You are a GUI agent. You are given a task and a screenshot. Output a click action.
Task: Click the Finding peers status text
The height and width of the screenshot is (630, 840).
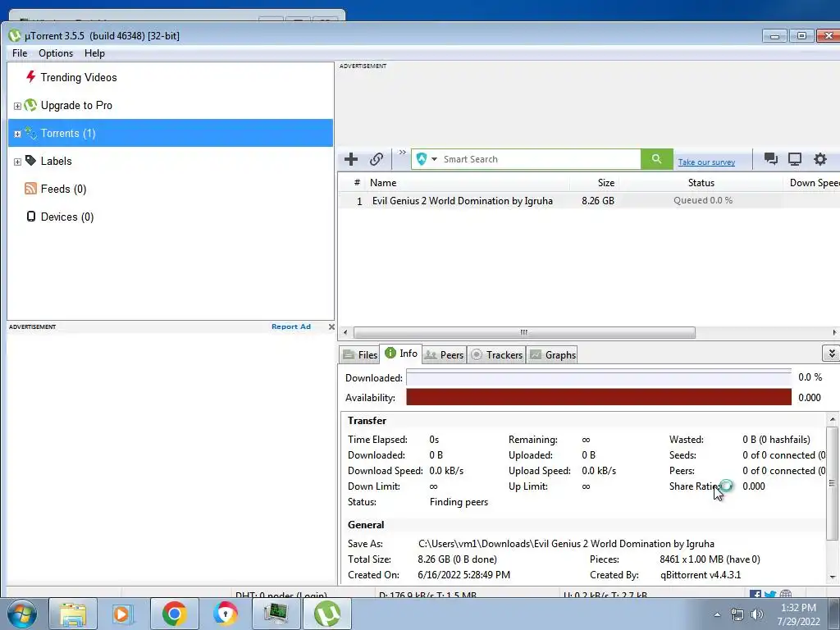(459, 502)
